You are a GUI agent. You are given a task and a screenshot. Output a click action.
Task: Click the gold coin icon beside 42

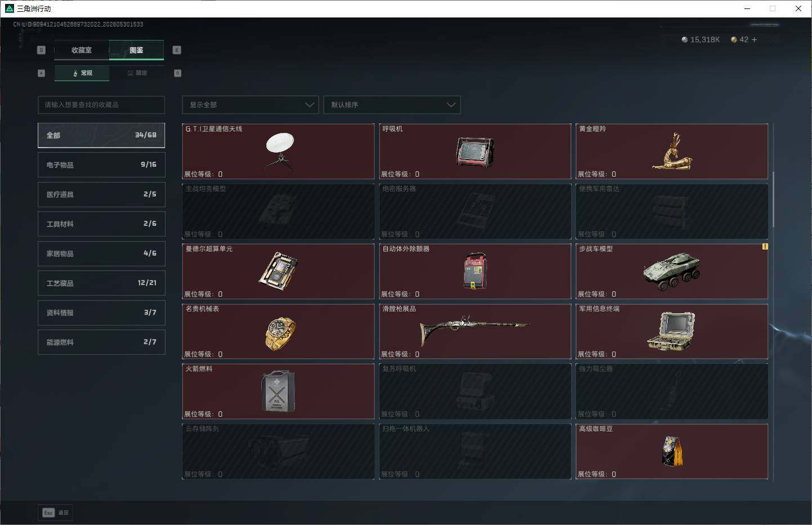click(734, 39)
